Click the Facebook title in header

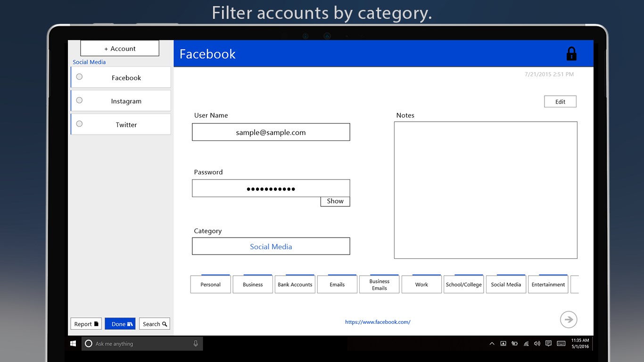coord(207,54)
